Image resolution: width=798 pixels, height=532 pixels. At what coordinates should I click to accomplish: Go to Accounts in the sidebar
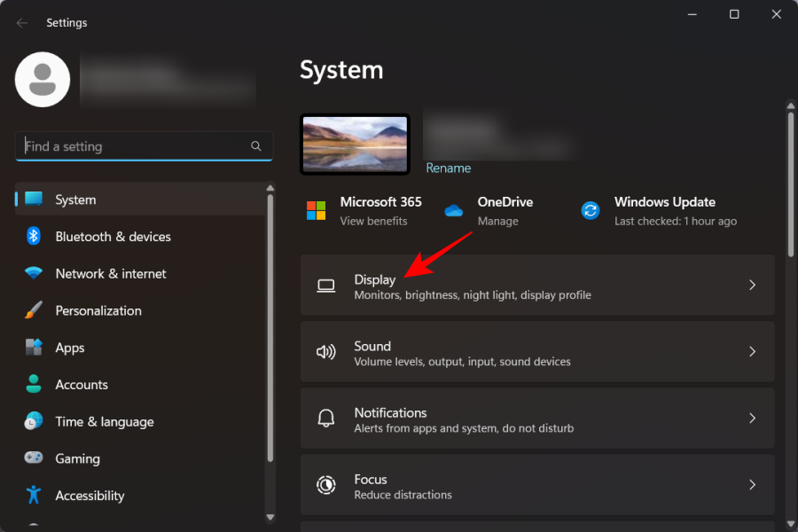(82, 385)
